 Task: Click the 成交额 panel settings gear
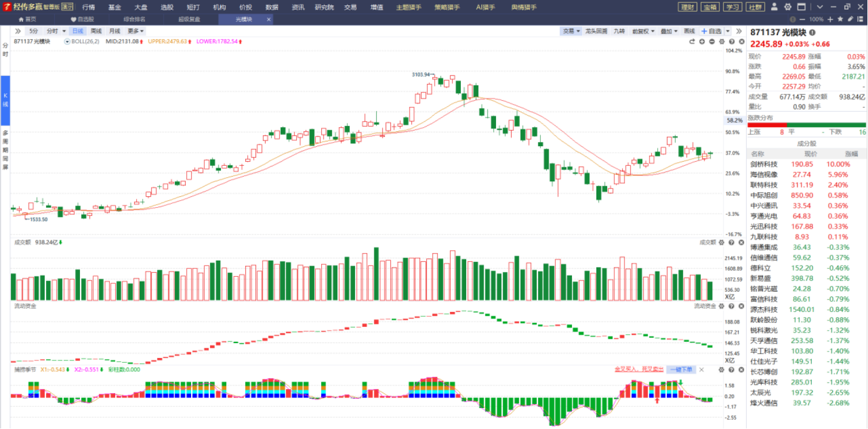(x=722, y=242)
